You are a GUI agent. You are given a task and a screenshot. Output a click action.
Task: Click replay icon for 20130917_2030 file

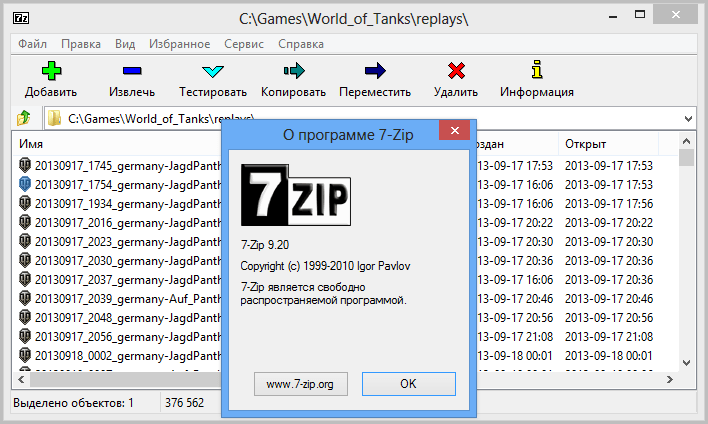25,260
